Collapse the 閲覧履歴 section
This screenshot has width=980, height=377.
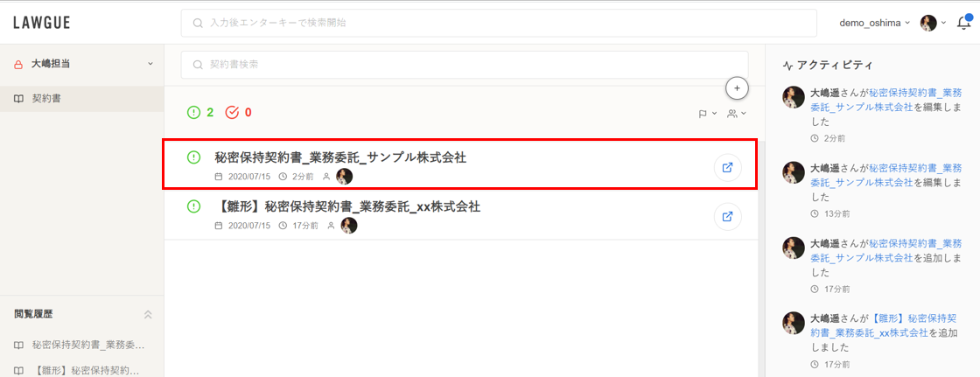[x=148, y=315]
